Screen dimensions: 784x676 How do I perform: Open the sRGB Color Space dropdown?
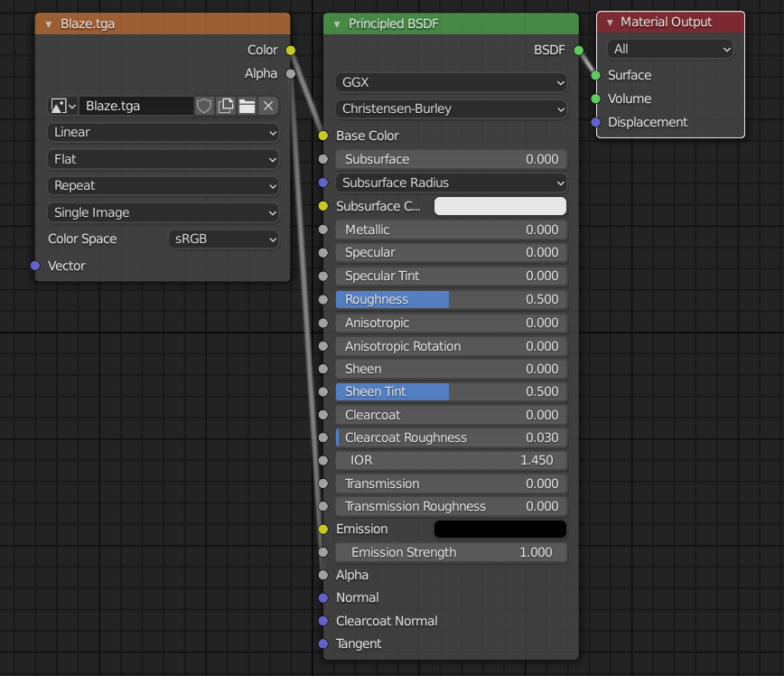pos(224,239)
